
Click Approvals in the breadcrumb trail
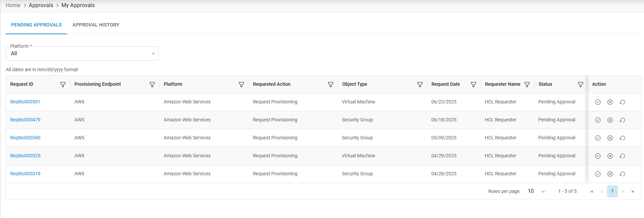tap(41, 5)
